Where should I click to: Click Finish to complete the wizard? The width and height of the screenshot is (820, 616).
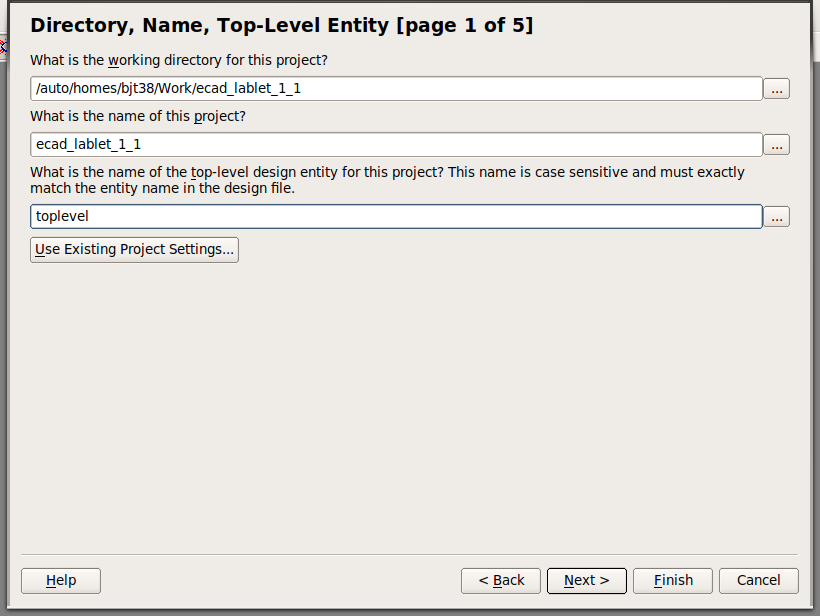coord(673,580)
